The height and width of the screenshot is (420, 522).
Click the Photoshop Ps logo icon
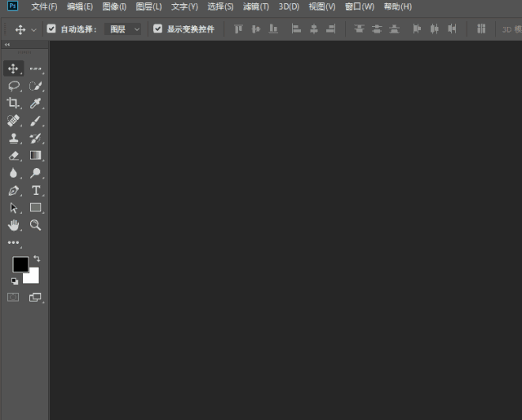[13, 6]
